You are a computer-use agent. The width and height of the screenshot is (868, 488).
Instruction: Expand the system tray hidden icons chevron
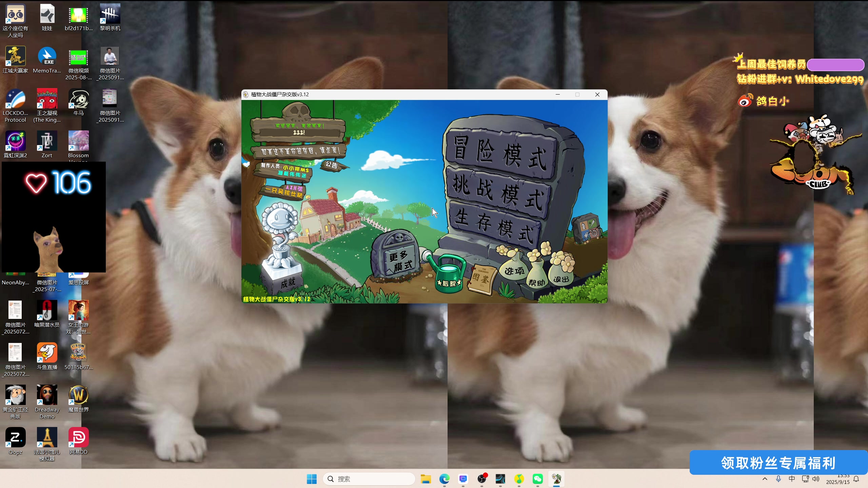(x=765, y=479)
